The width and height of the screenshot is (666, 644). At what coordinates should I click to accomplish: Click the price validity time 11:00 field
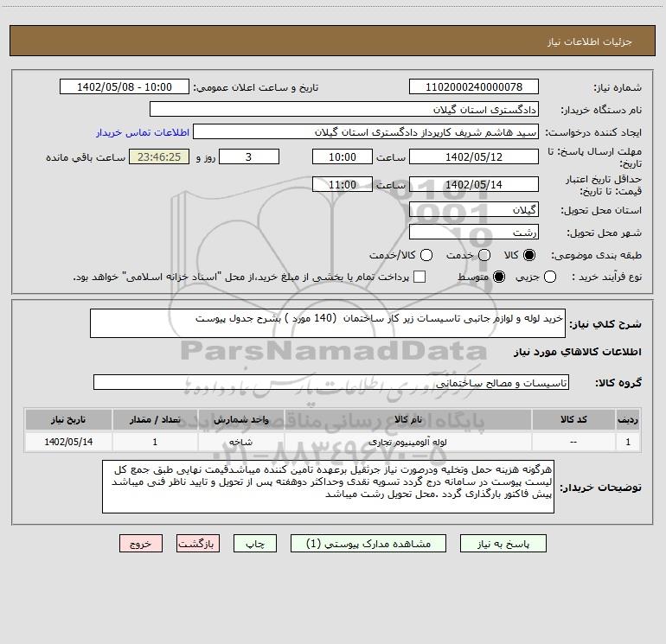343,184
